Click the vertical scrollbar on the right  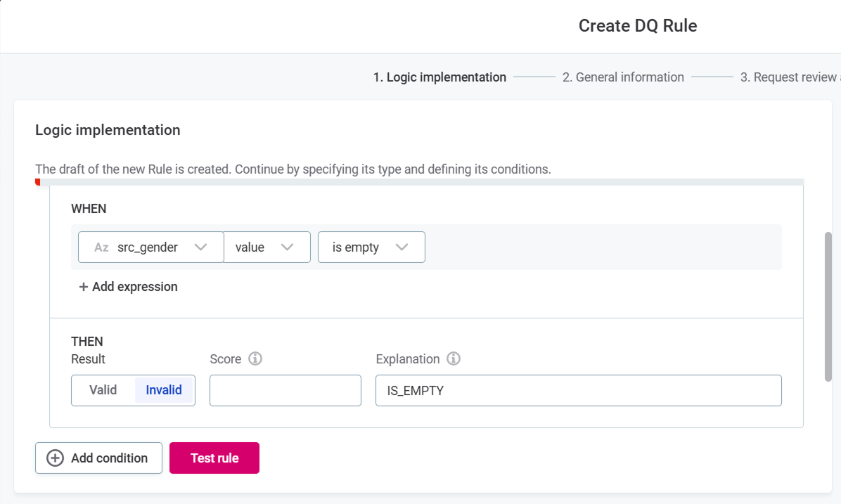828,306
